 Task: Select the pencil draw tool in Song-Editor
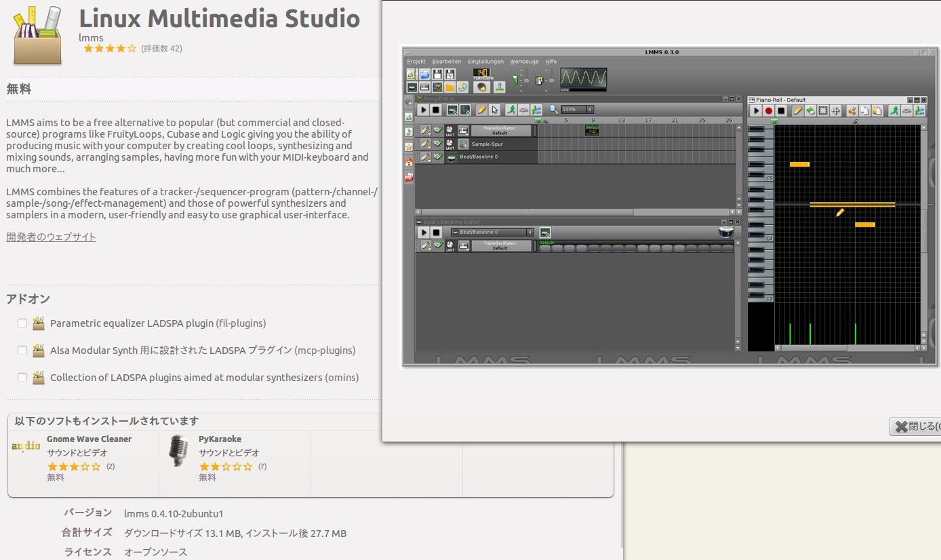[481, 110]
